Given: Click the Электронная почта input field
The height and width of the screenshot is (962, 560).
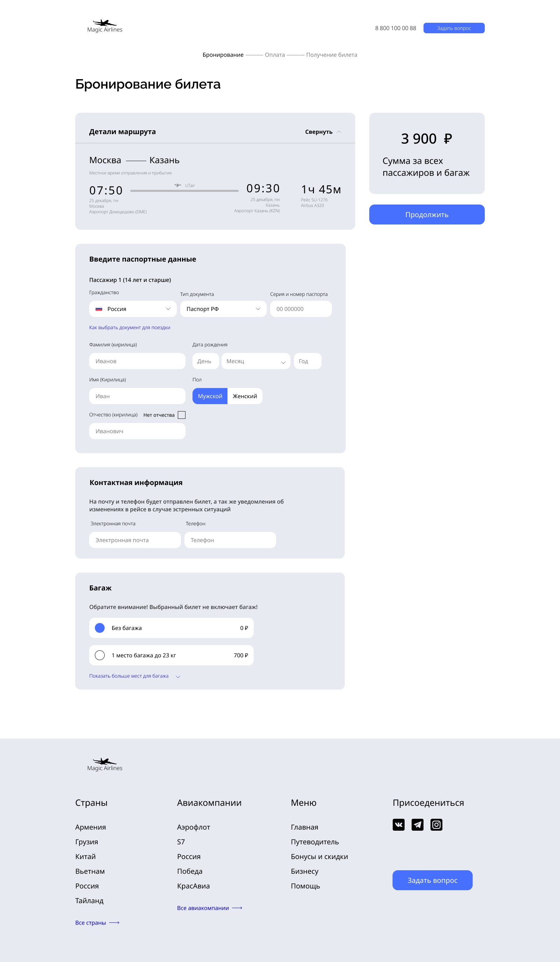Looking at the screenshot, I should (135, 540).
